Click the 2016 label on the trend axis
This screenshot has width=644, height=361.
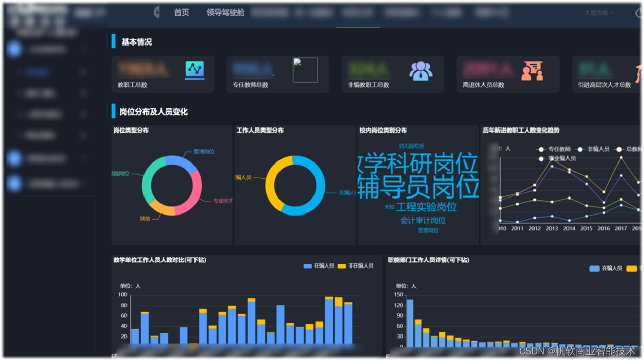coord(603,228)
